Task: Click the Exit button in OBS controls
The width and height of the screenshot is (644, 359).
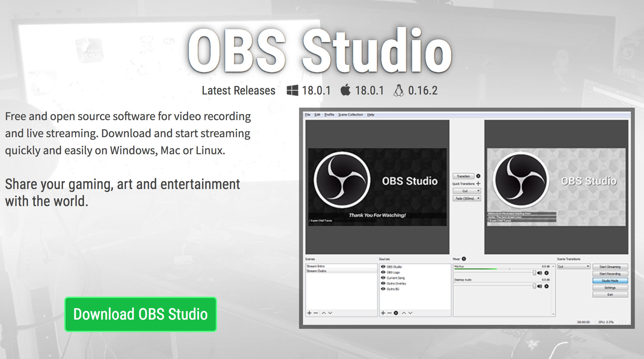Action: [610, 295]
